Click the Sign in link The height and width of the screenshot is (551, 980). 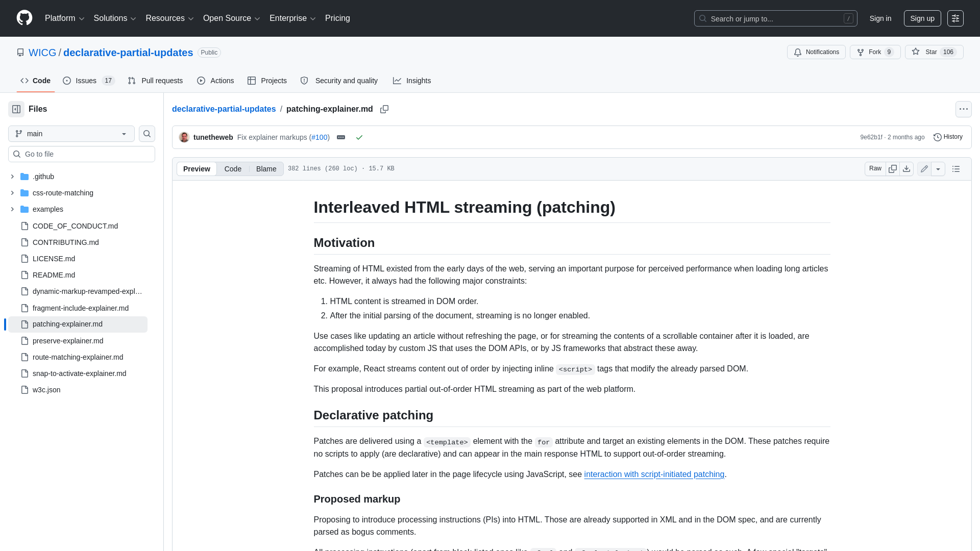click(x=880, y=18)
